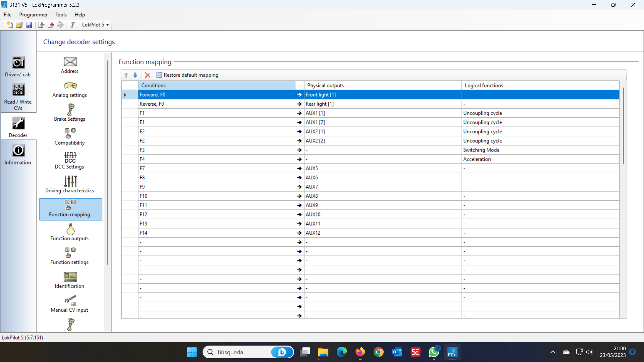Open Function outputs page
Viewport: 644px width, 362px height.
coord(70,233)
